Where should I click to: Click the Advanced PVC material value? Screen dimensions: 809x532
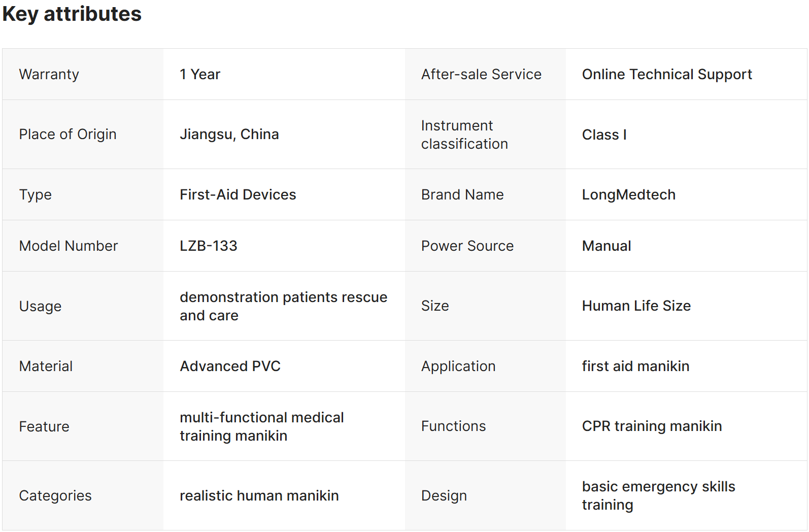tap(230, 367)
